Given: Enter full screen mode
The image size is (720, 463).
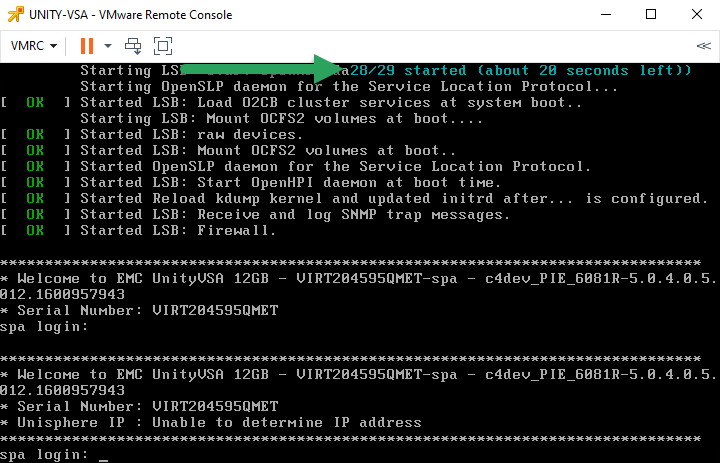Looking at the screenshot, I should tap(163, 46).
